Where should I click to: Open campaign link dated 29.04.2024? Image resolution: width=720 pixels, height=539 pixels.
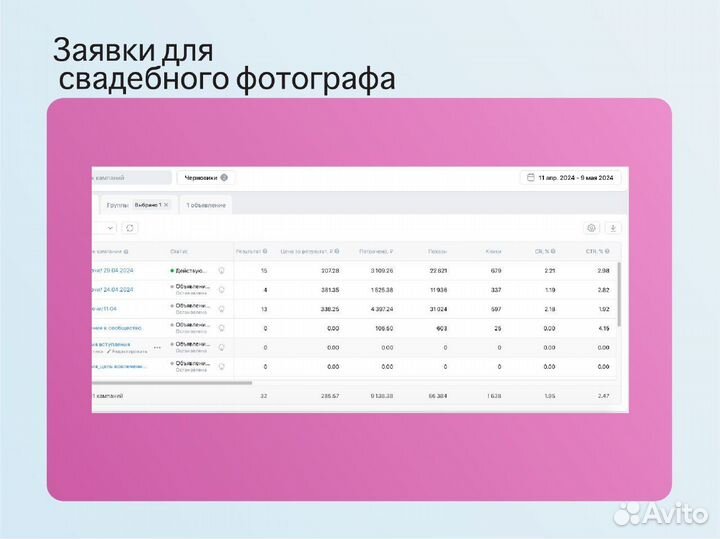(x=113, y=270)
